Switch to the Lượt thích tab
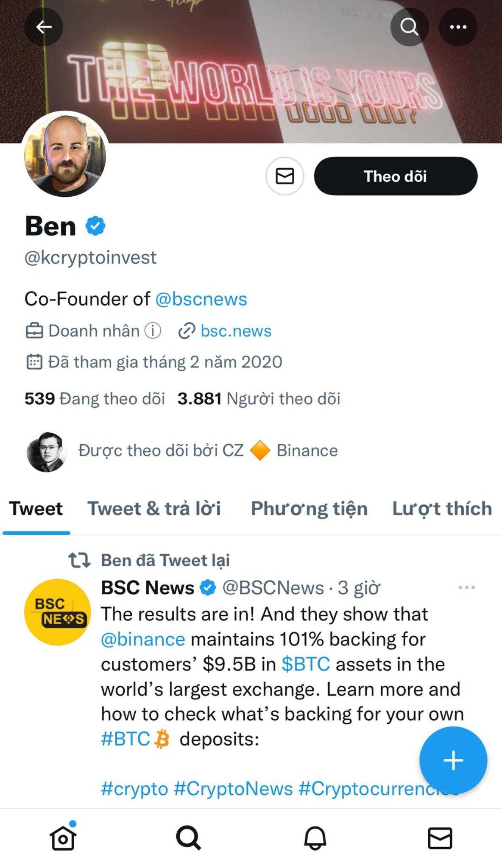502x868 pixels. [442, 509]
